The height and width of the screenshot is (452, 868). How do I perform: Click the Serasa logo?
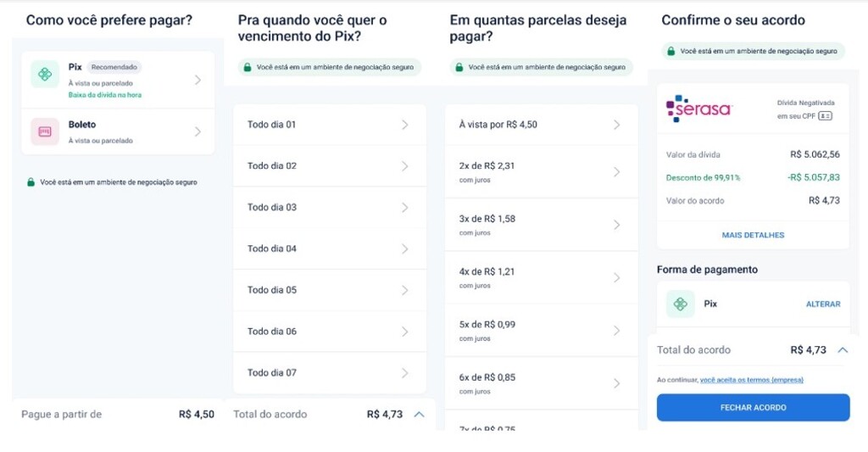click(699, 109)
